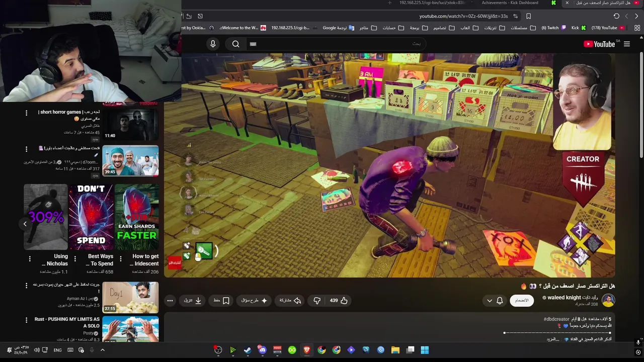Download the video with the download button
This screenshot has height=362, width=644.
click(x=193, y=301)
